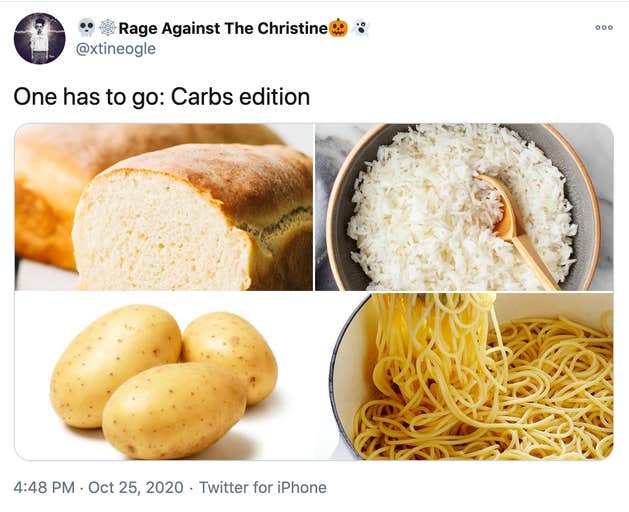Open the three potatoes photo
This screenshot has width=629, height=512.
(x=164, y=377)
